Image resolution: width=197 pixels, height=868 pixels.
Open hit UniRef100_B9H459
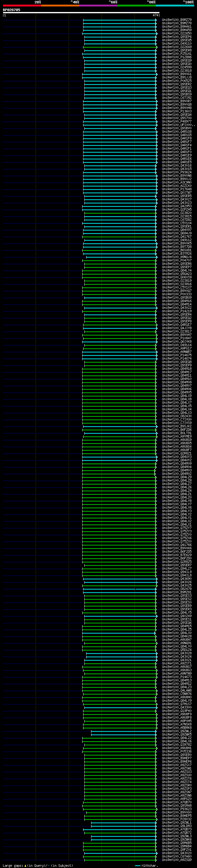point(176,30)
